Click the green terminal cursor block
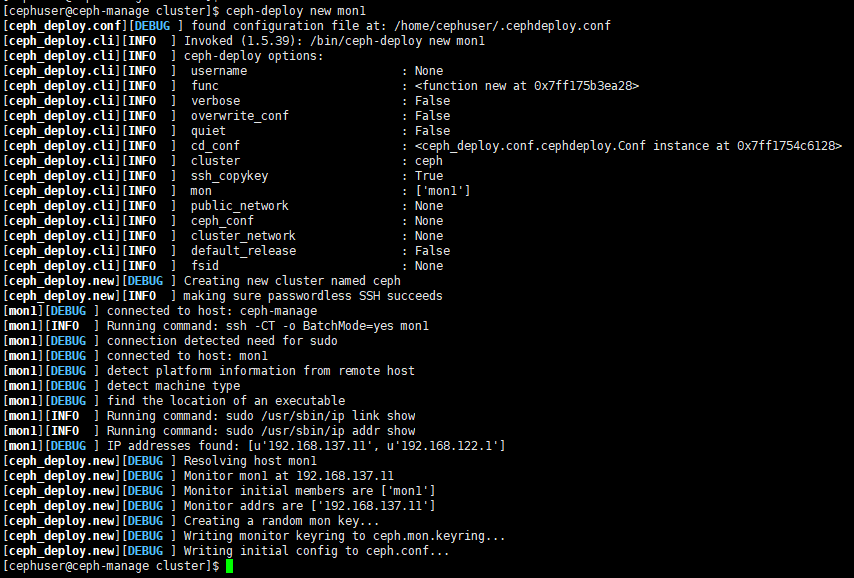 pyautogui.click(x=229, y=566)
